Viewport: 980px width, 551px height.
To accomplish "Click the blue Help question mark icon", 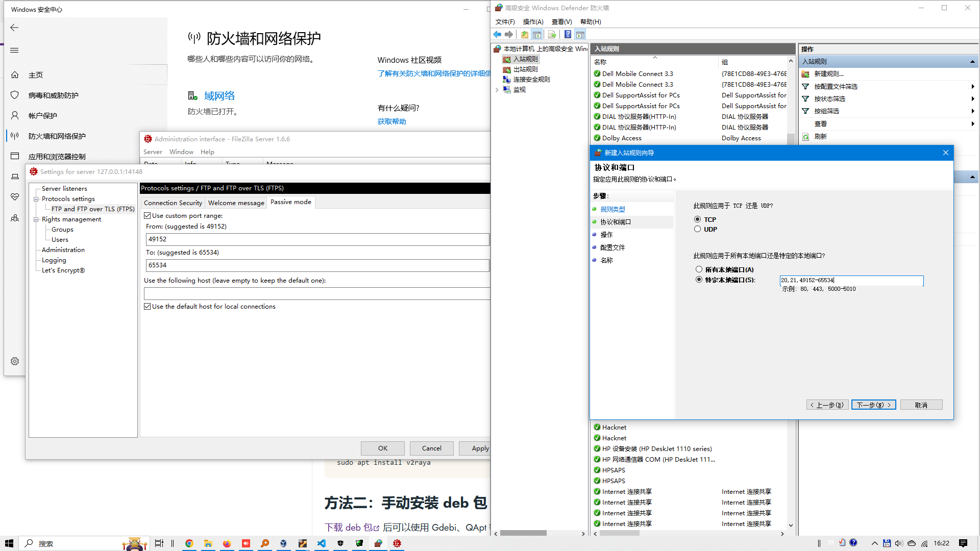I will (x=568, y=34).
